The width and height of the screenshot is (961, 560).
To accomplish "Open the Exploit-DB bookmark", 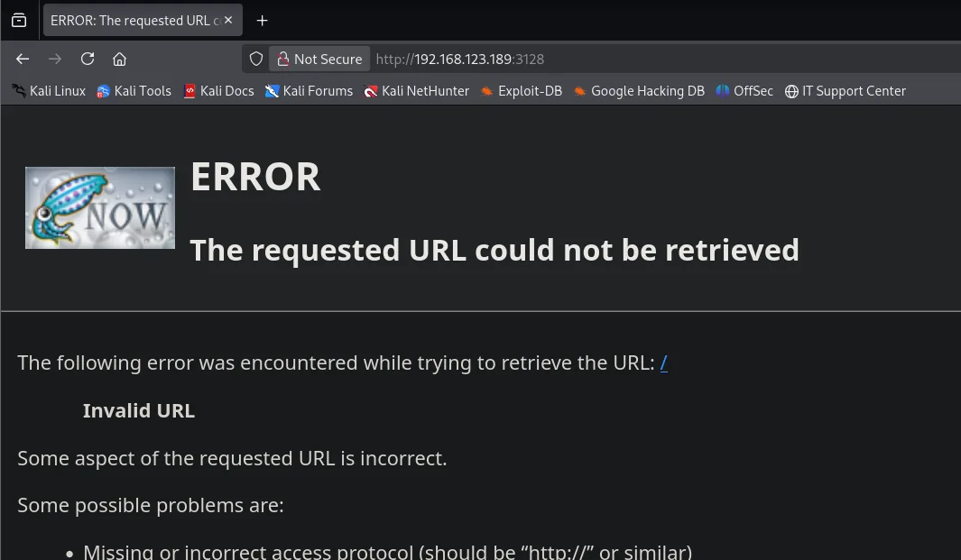I will click(x=522, y=91).
